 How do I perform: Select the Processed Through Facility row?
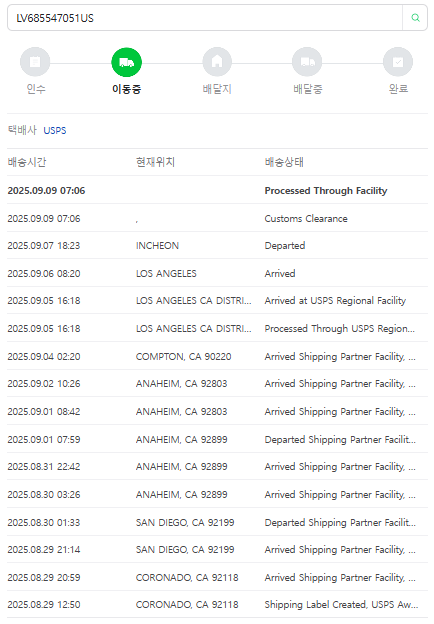217,191
